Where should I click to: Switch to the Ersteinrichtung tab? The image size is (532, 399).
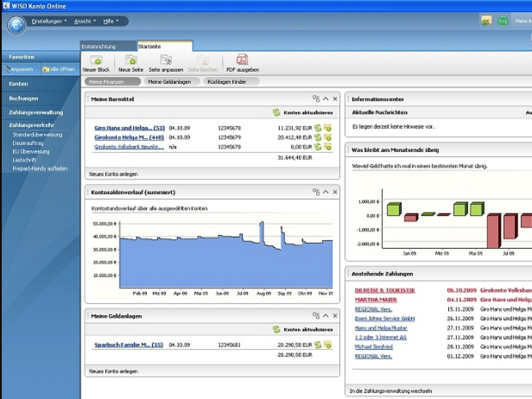98,47
